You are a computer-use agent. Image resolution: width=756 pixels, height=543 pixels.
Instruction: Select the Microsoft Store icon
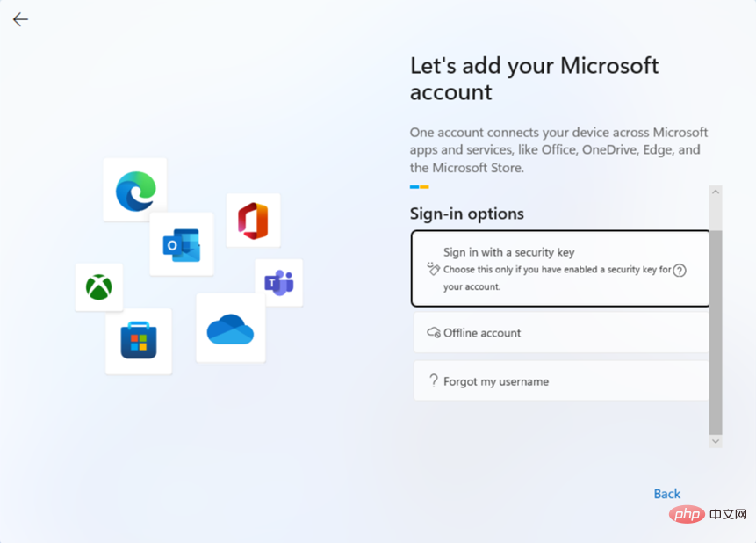pyautogui.click(x=138, y=340)
